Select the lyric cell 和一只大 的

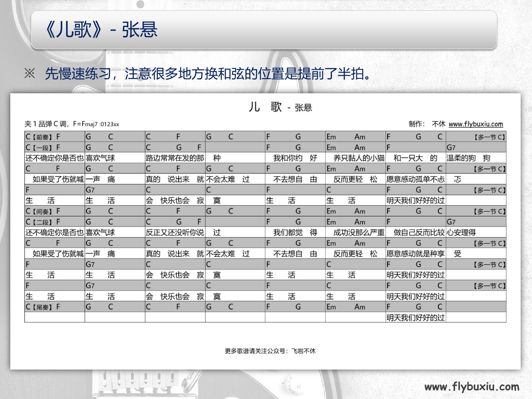416,158
